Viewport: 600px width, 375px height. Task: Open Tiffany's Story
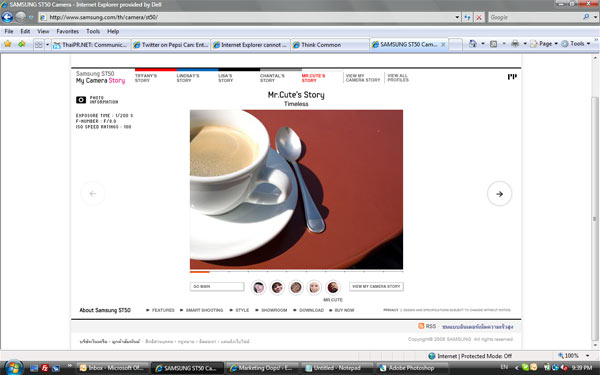[x=146, y=78]
